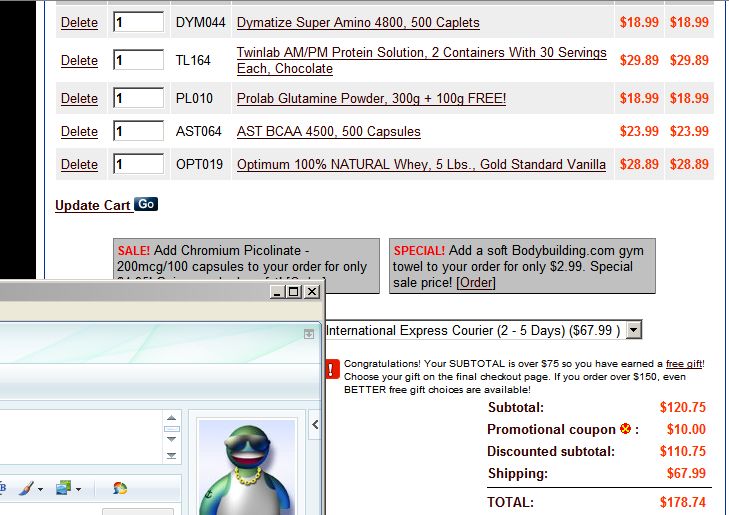Viewport: 729px width, 515px height.
Task: Click quantity field for DYM044 row
Action: pyautogui.click(x=139, y=22)
